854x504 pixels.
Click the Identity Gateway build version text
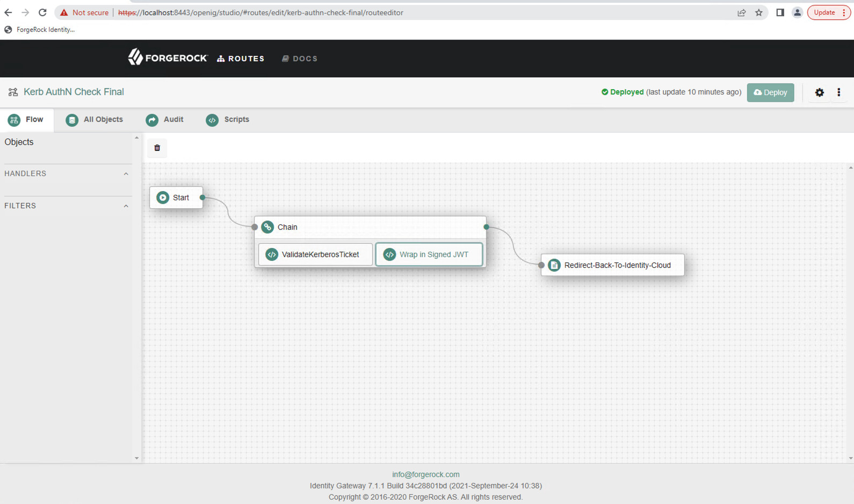(426, 486)
